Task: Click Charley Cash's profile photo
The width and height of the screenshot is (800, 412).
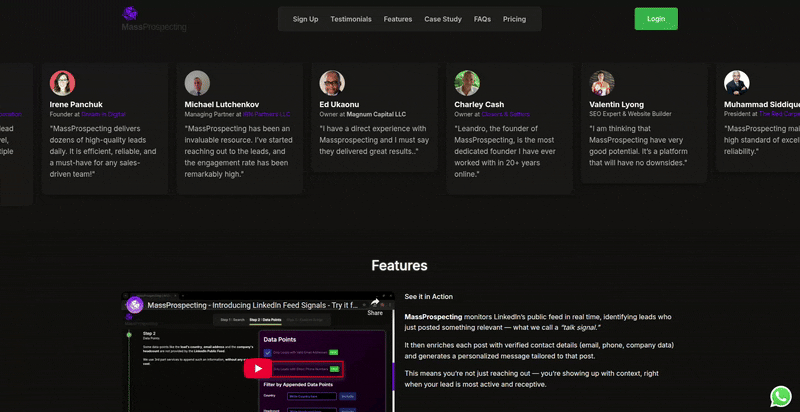Action: 467,83
